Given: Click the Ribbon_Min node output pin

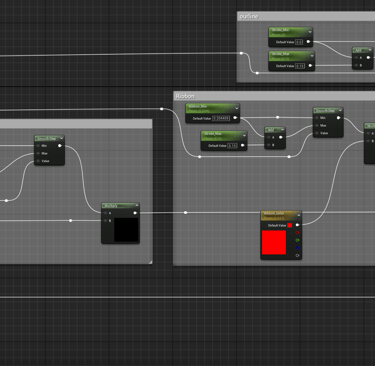Looking at the screenshot, I should click(235, 118).
